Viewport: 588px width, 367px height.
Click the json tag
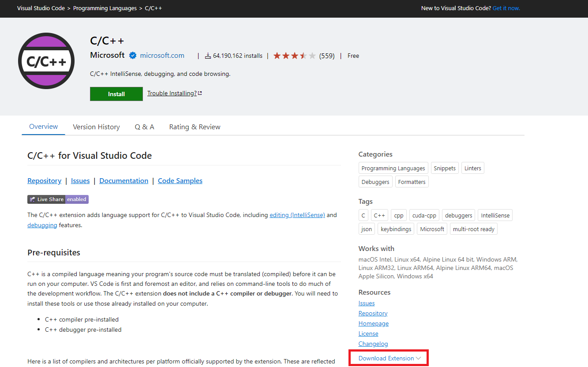point(367,229)
